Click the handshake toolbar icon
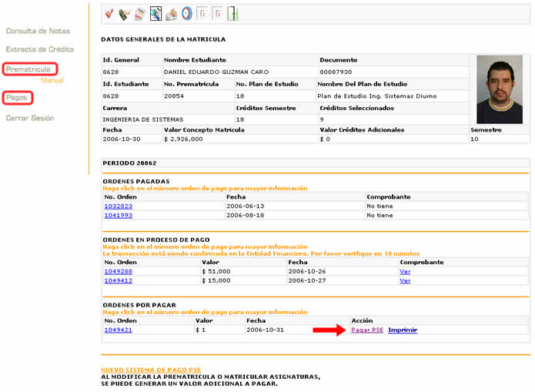Image resolution: width=535 pixels, height=392 pixels. 171,15
